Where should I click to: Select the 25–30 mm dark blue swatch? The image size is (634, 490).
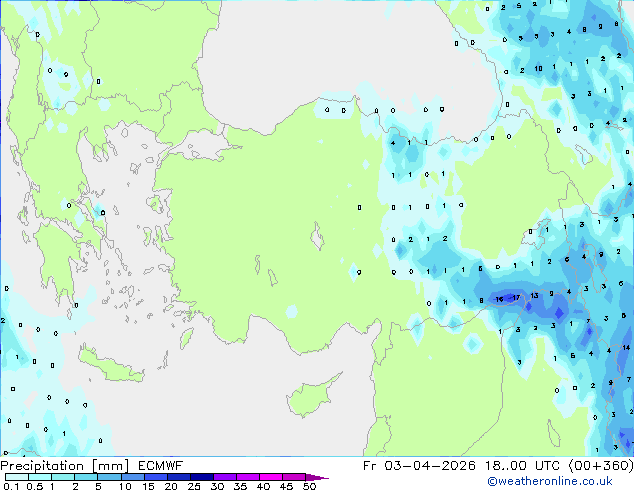[x=202, y=477]
